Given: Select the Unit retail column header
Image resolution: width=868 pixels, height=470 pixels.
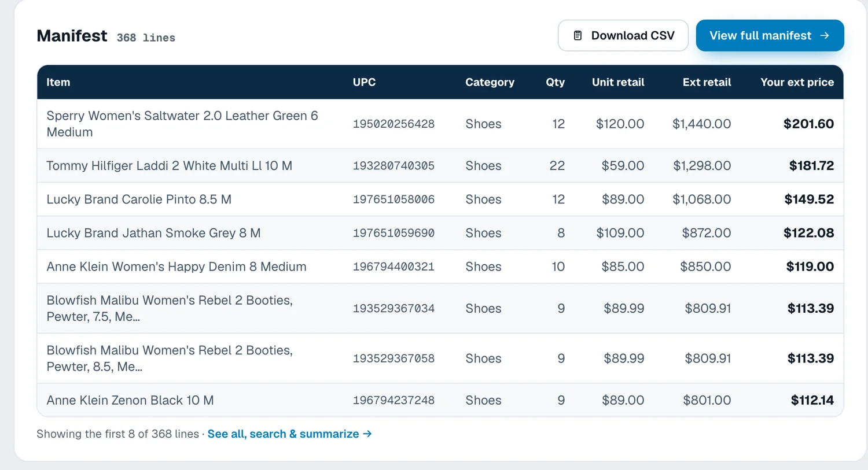Looking at the screenshot, I should tap(618, 82).
